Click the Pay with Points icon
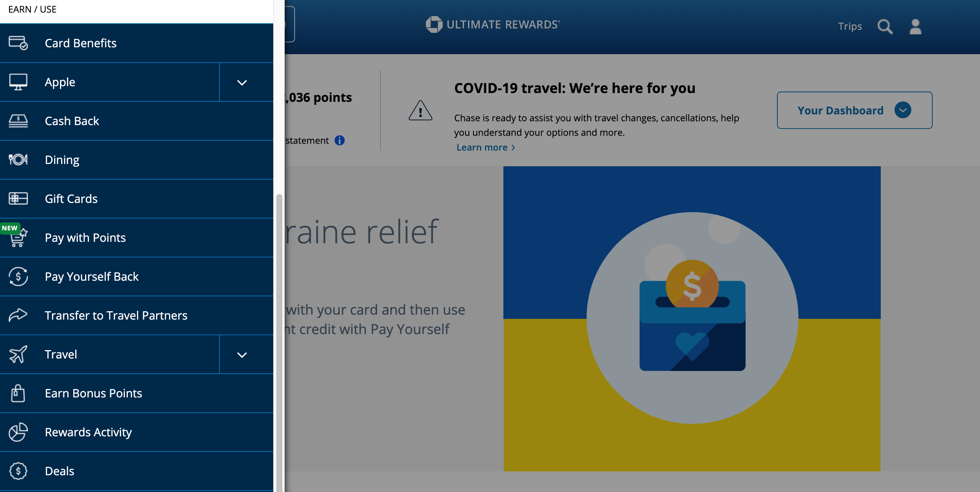 (18, 237)
